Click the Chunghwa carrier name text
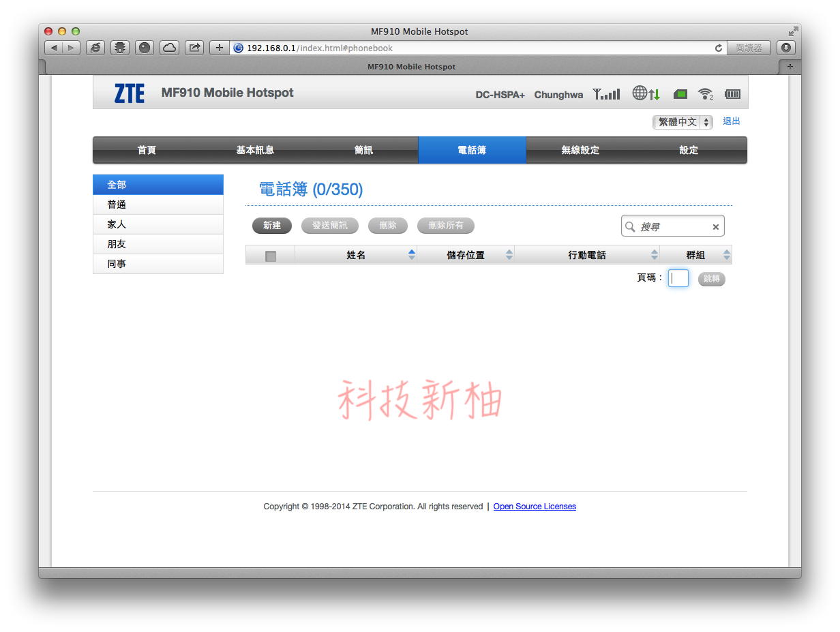Screen dimensions: 840x632 [558, 95]
